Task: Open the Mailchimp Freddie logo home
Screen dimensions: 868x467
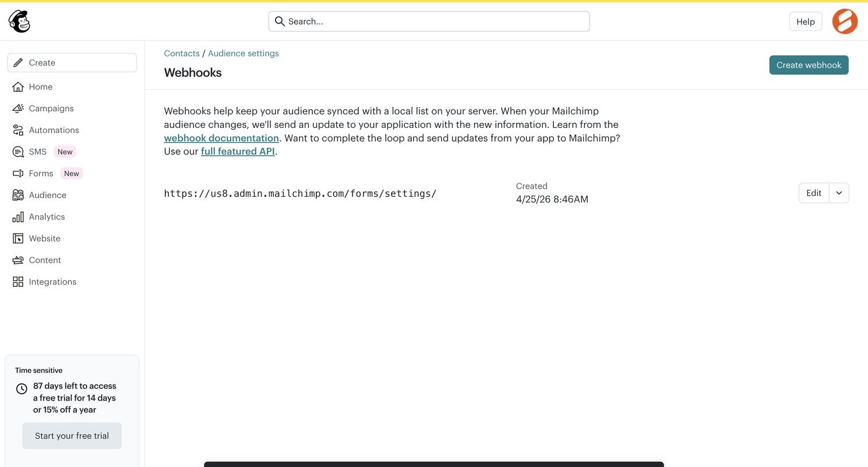Action: (19, 21)
